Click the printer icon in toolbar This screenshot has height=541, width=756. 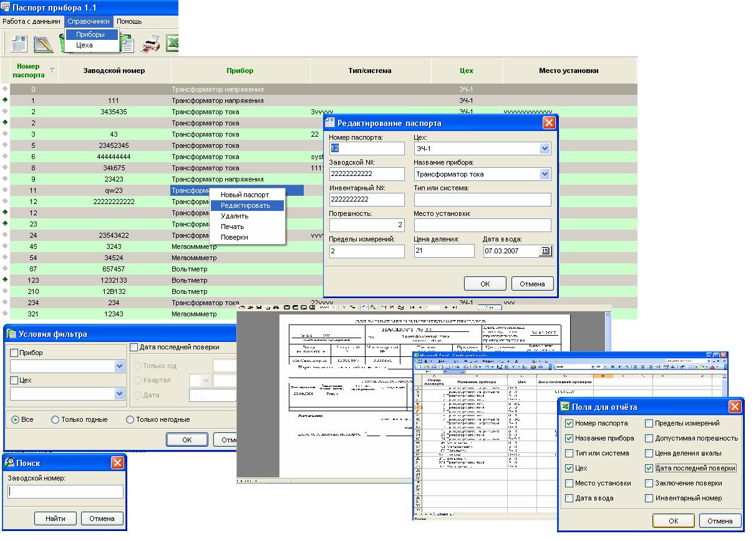tap(150, 44)
